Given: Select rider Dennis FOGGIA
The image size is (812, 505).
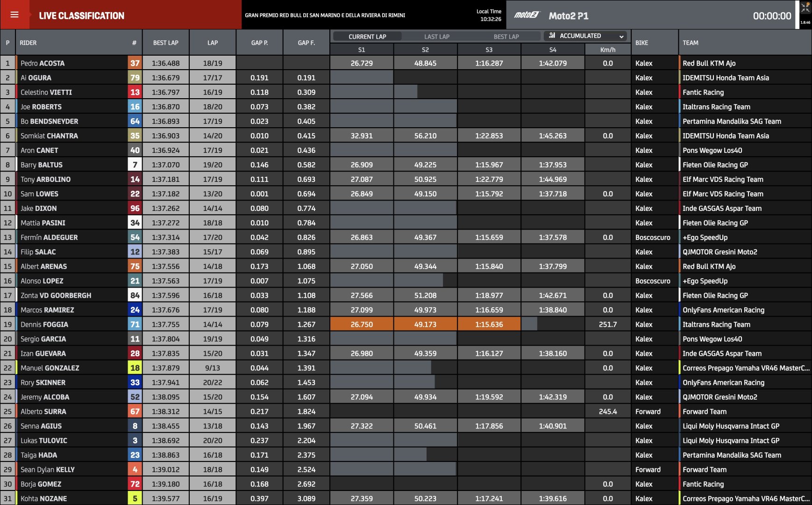Looking at the screenshot, I should 44,324.
